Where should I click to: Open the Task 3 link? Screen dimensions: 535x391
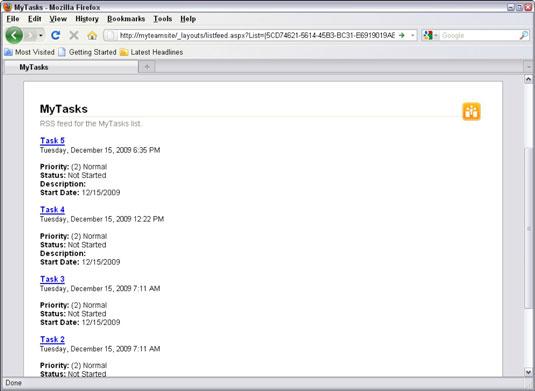point(52,279)
